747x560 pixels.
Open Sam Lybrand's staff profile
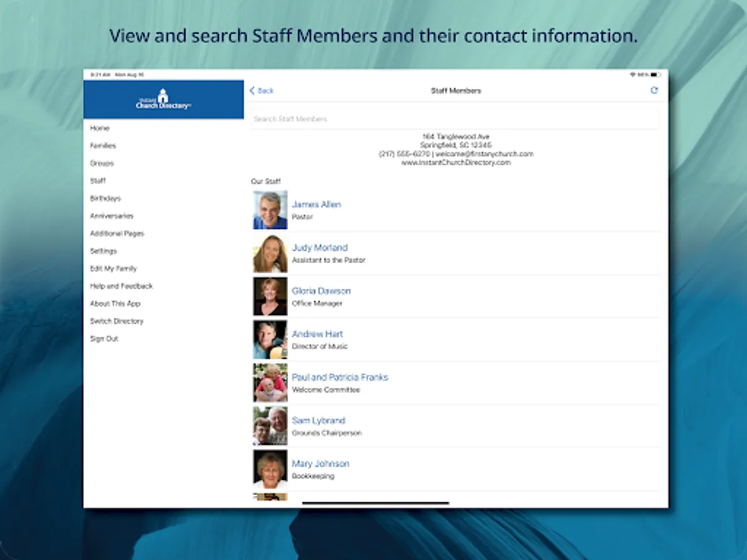point(456,426)
